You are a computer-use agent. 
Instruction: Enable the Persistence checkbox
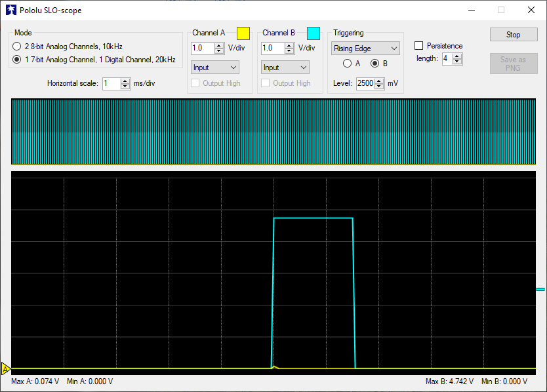click(418, 46)
